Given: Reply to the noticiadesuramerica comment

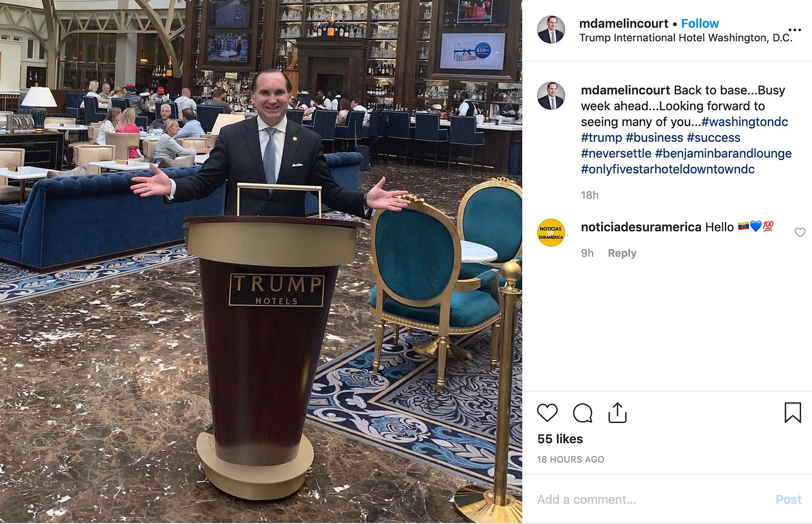Looking at the screenshot, I should [622, 253].
